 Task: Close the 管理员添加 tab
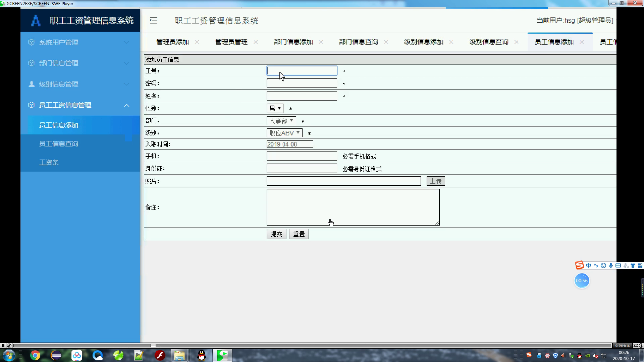click(197, 42)
